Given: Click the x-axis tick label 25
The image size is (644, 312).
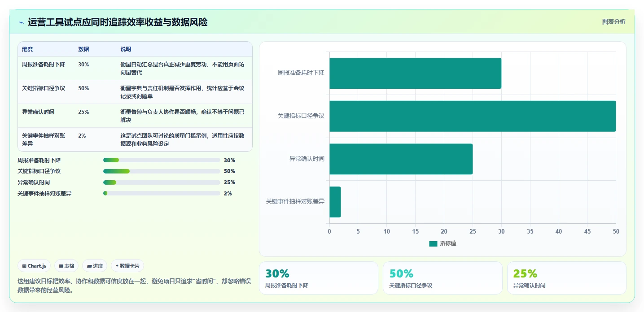Looking at the screenshot, I should pyautogui.click(x=473, y=231).
